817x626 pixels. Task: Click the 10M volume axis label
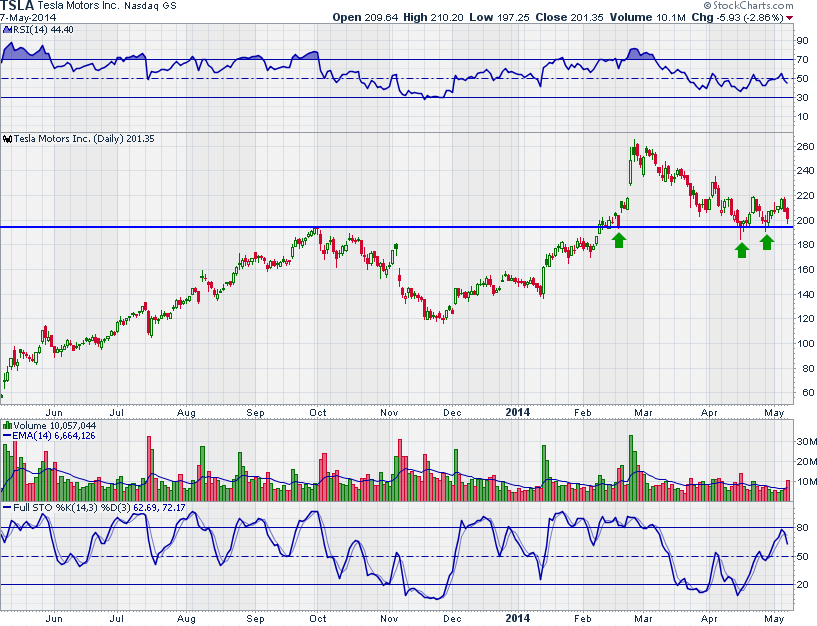click(x=806, y=481)
